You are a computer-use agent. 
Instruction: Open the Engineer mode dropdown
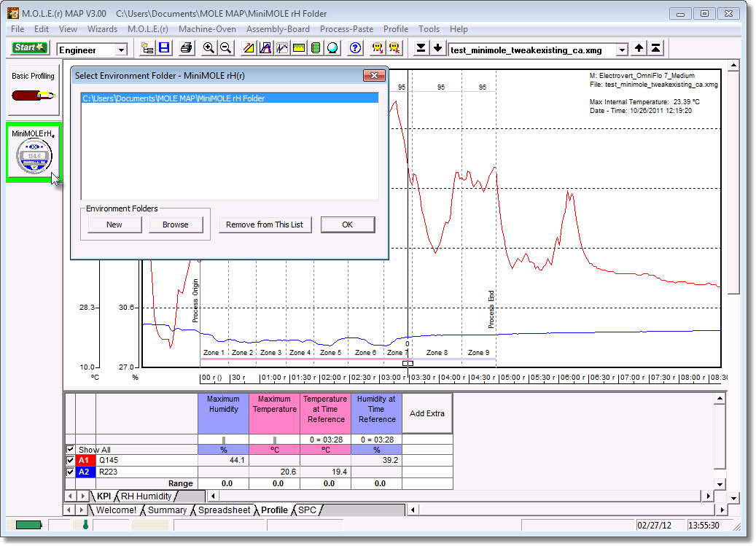(x=122, y=50)
